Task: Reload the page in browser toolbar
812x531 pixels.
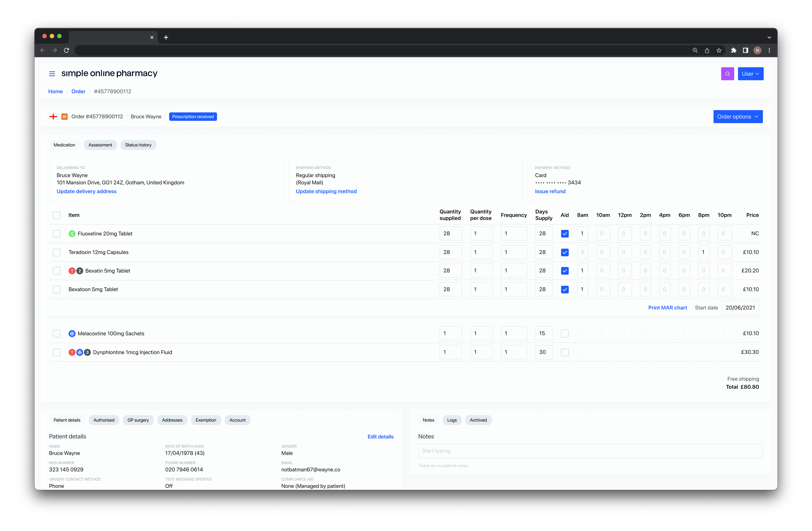Action: tap(66, 50)
